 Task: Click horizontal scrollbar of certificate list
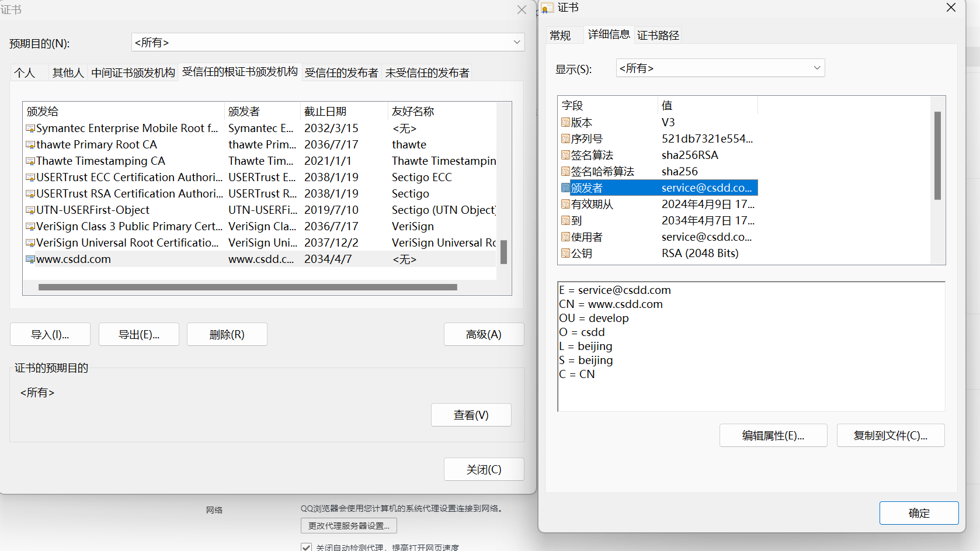[248, 287]
